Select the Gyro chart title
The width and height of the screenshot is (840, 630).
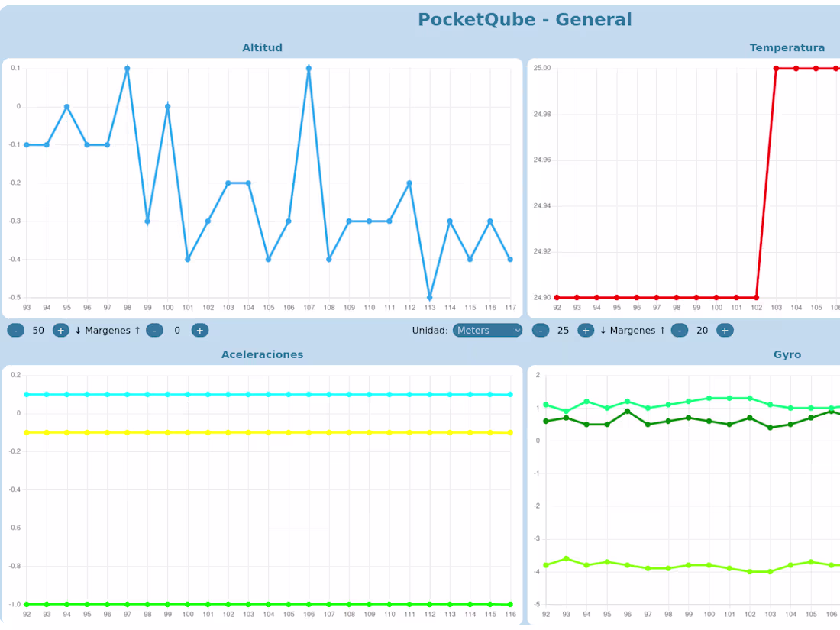[x=787, y=354]
